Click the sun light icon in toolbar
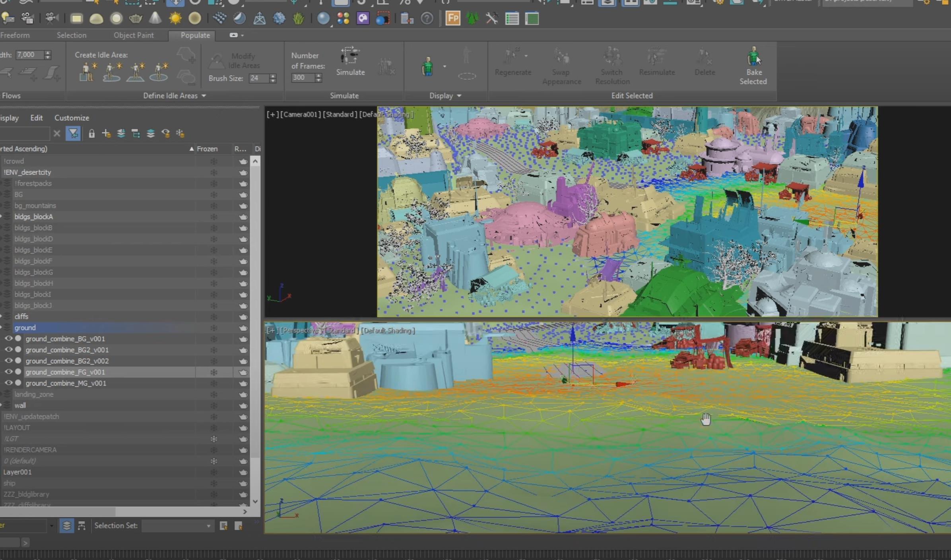Viewport: 951px width, 560px height. pos(175,18)
